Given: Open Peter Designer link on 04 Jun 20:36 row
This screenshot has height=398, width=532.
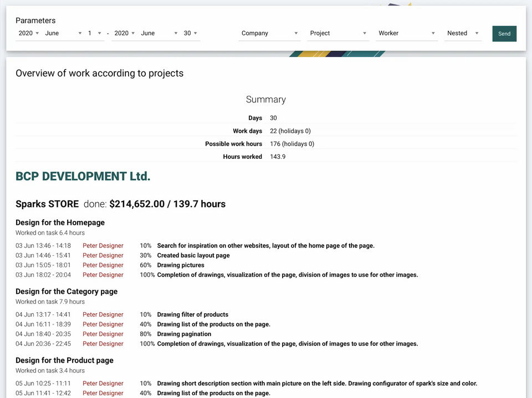Looking at the screenshot, I should pyautogui.click(x=103, y=343).
